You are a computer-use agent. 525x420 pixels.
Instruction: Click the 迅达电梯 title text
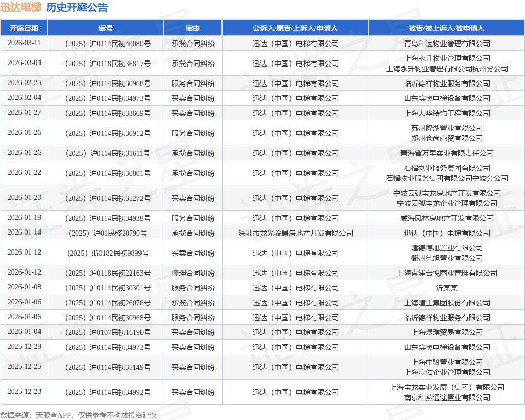[21, 7]
